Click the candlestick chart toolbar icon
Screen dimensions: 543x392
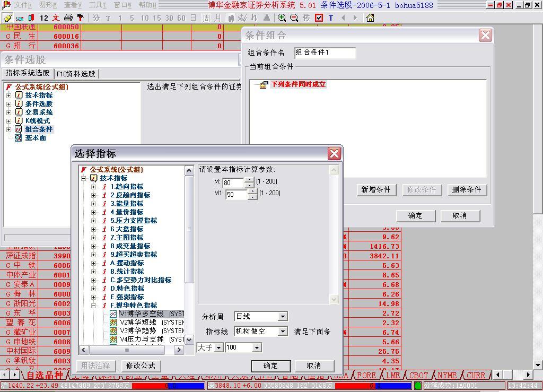(31, 18)
